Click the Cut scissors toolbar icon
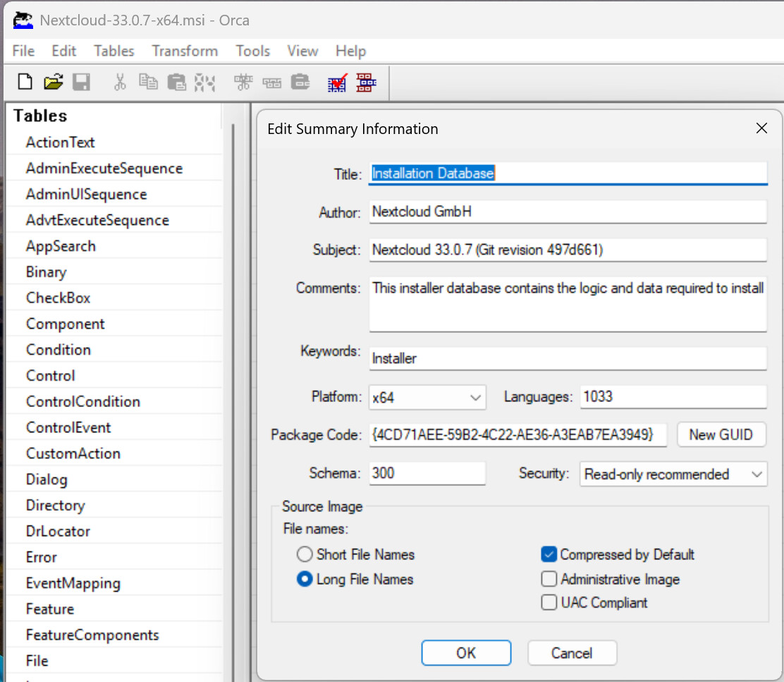The height and width of the screenshot is (682, 784). pos(120,82)
